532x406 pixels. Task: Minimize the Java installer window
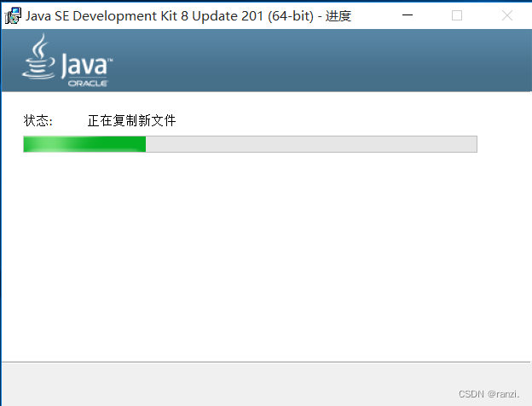408,15
